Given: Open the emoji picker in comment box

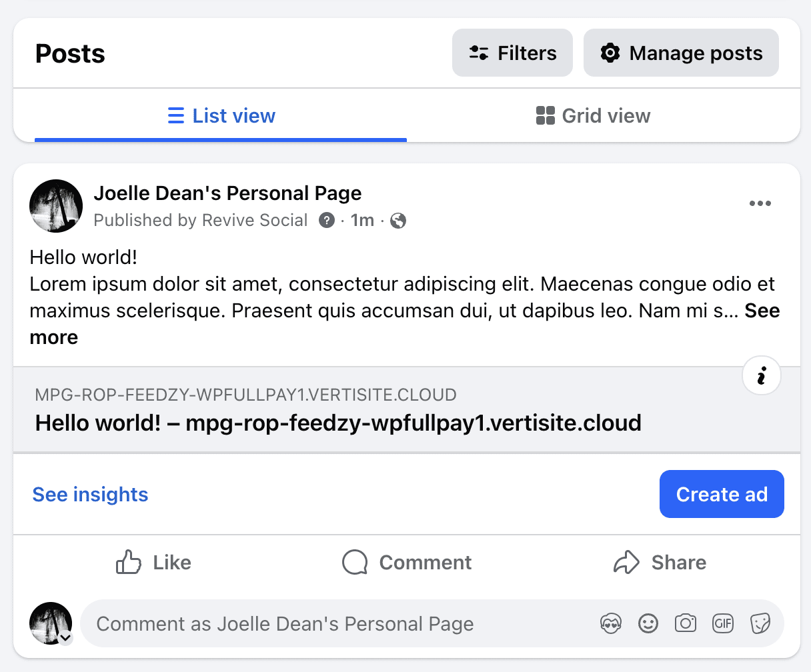Looking at the screenshot, I should (648, 624).
